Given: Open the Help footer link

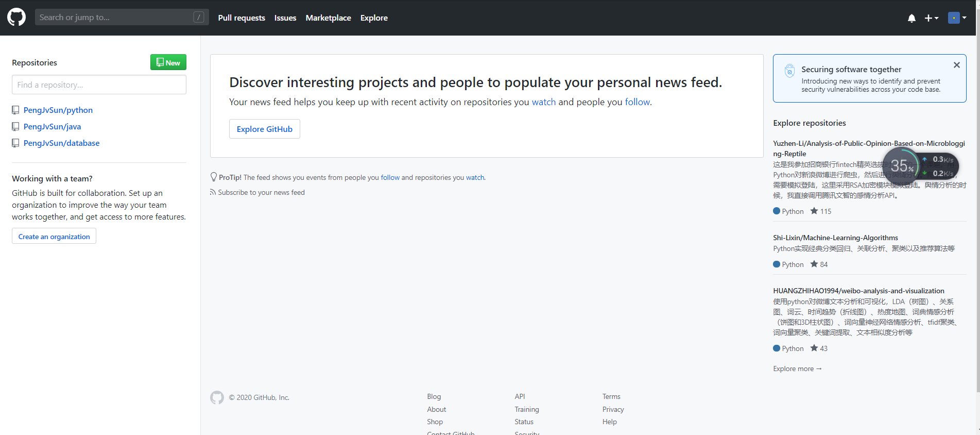Looking at the screenshot, I should (x=609, y=422).
